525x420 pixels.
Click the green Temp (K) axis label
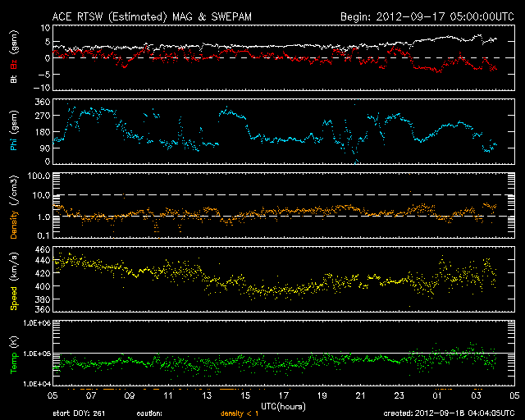click(14, 355)
